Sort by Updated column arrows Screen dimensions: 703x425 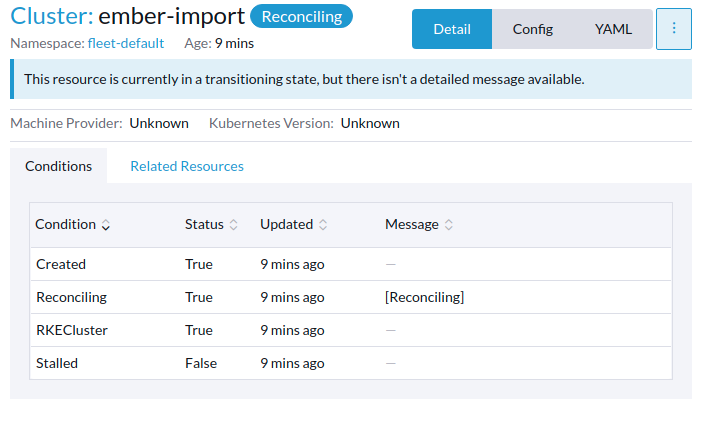pyautogui.click(x=323, y=225)
